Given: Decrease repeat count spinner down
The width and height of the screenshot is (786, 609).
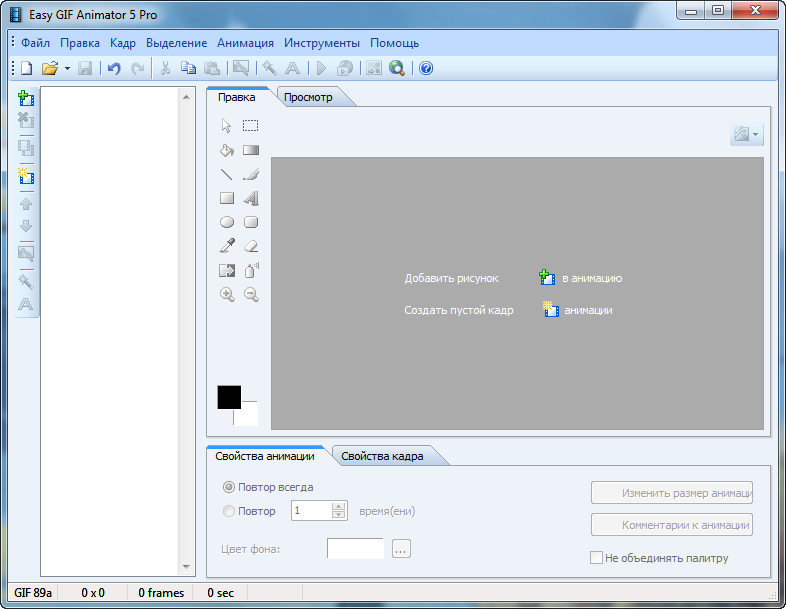Looking at the screenshot, I should pyautogui.click(x=339, y=515).
